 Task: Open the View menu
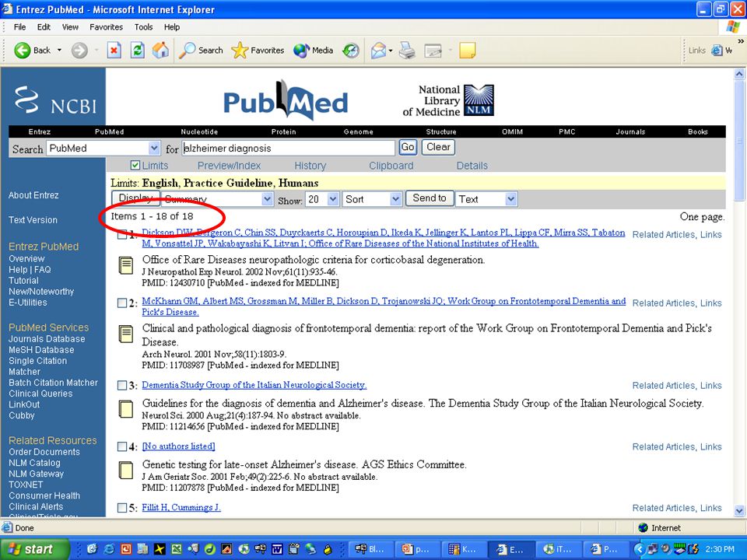pos(70,27)
